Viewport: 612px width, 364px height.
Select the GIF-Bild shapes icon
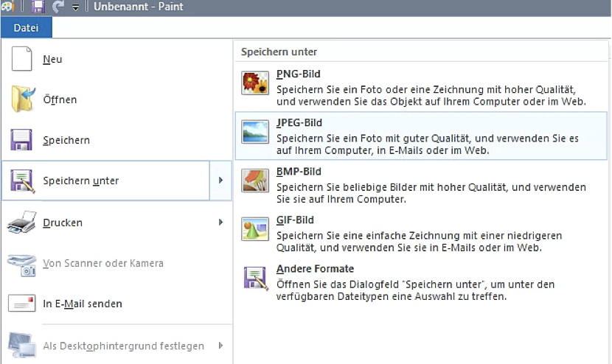255,229
